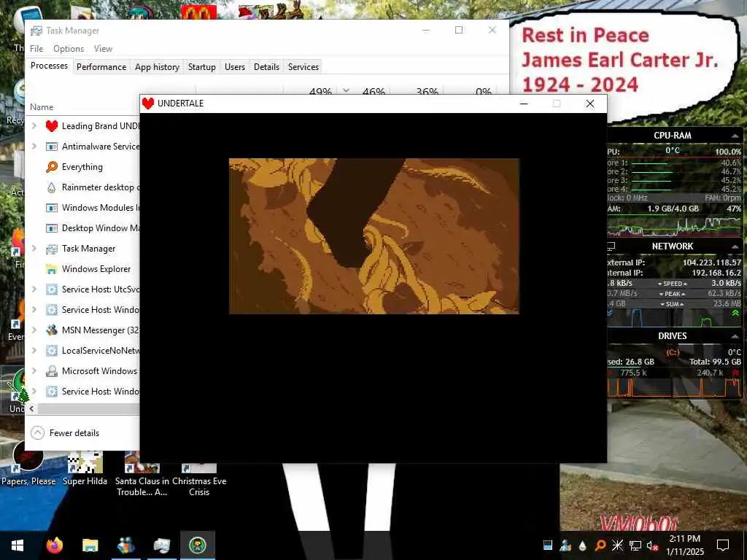Click the Task Manager row icon in process list
Image resolution: width=747 pixels, height=560 pixels.
52,249
